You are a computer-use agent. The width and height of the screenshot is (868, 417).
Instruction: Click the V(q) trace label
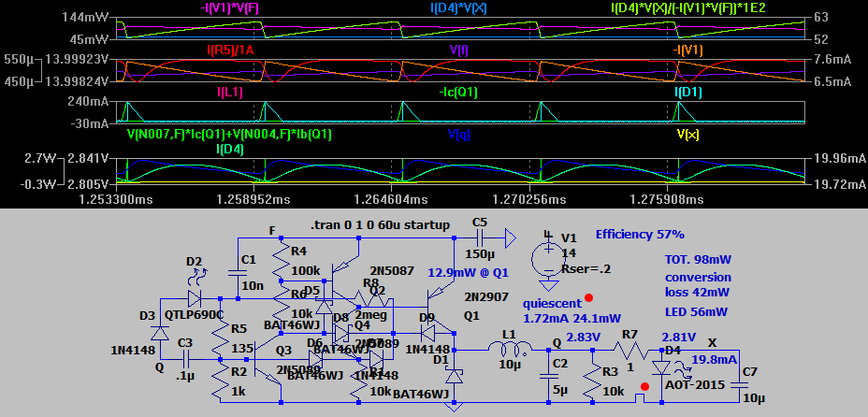pos(458,135)
